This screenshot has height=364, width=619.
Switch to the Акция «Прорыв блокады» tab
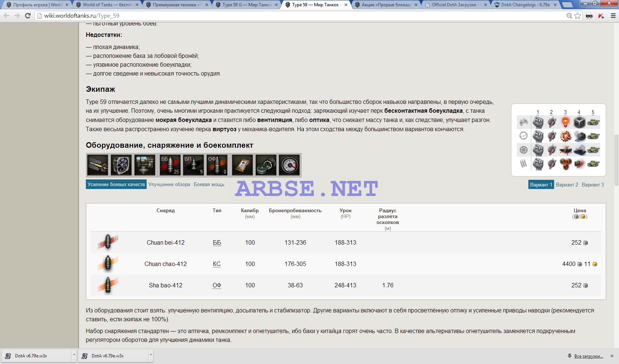[386, 5]
